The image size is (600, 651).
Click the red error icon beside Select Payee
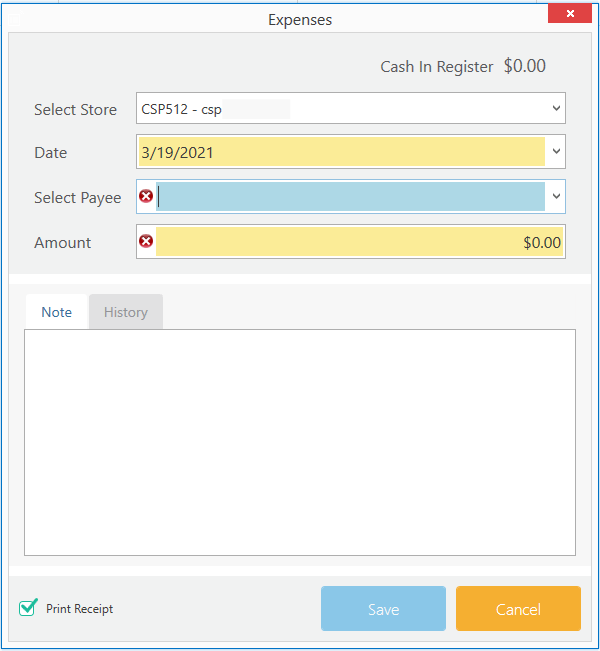(x=146, y=196)
